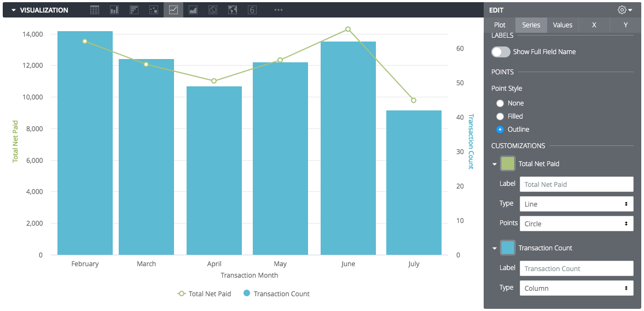Select the pie chart visualization icon
644x311 pixels.
[213, 10]
